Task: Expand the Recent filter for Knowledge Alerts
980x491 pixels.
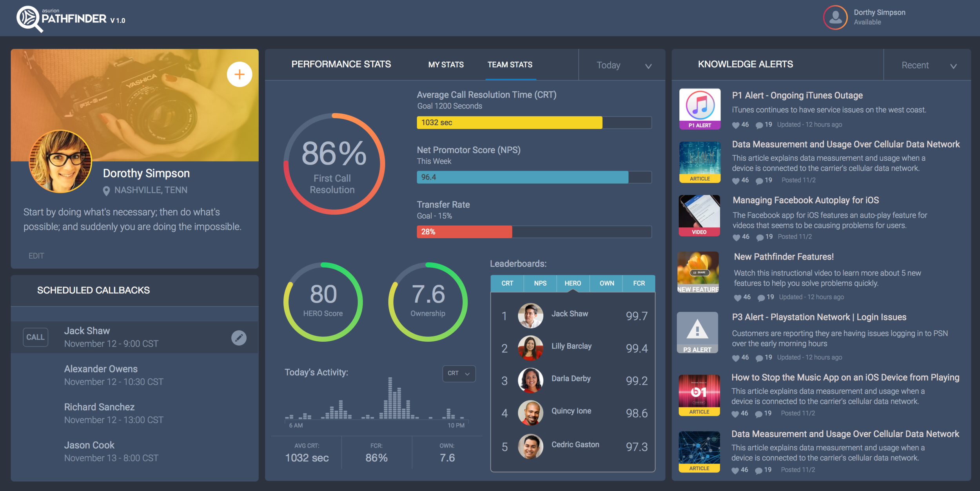Action: pyautogui.click(x=926, y=65)
